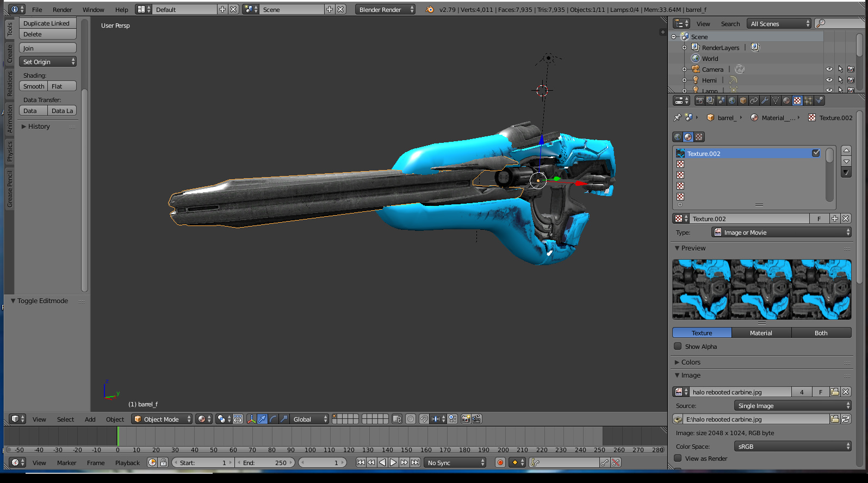Open the Set Origin dropdown
This screenshot has width=868, height=483.
click(48, 61)
